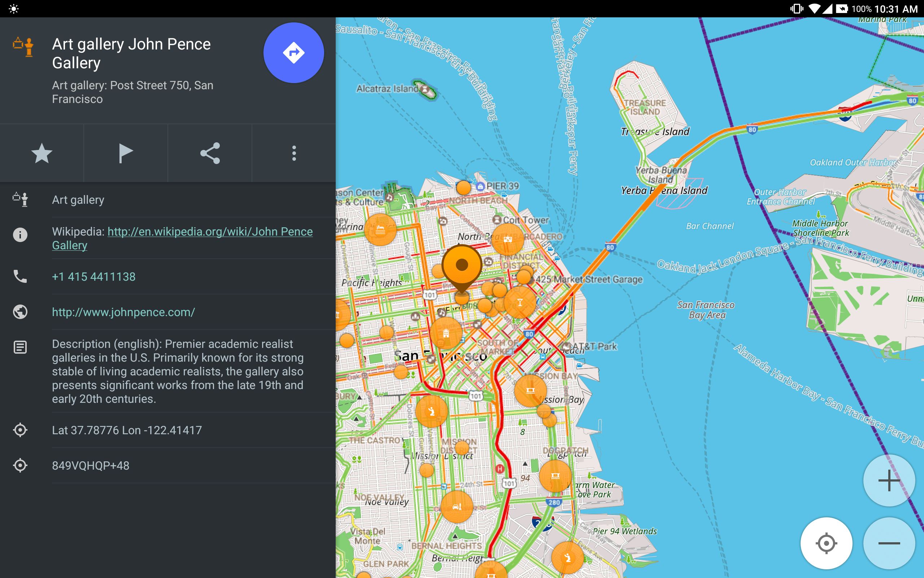Screen dimensions: 924x578
Task: Tap the description text of the gallery
Action: pos(178,371)
